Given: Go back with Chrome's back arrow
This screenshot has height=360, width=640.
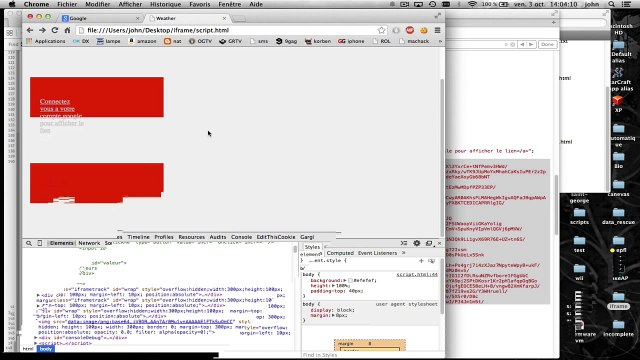Looking at the screenshot, I should click(30, 30).
